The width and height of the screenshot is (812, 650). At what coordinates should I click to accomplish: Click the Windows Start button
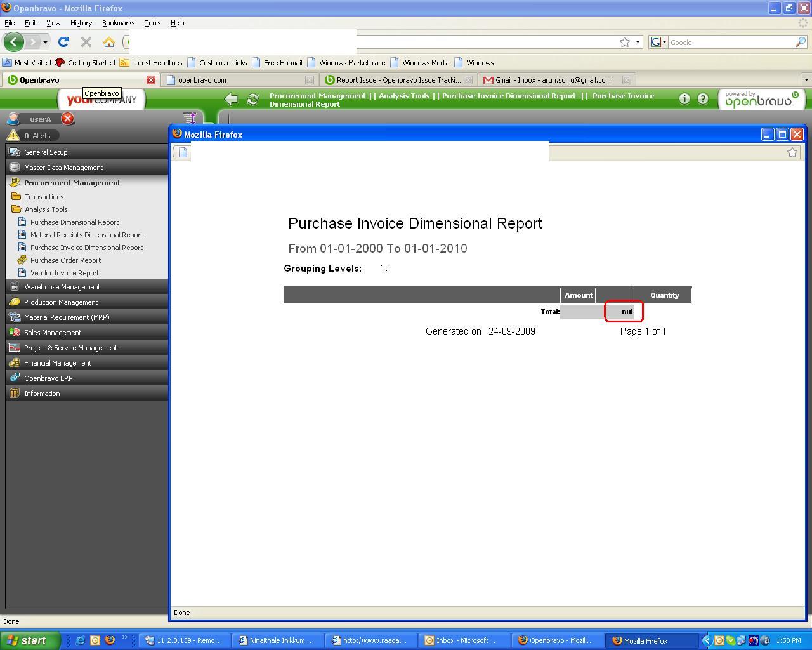(x=30, y=640)
